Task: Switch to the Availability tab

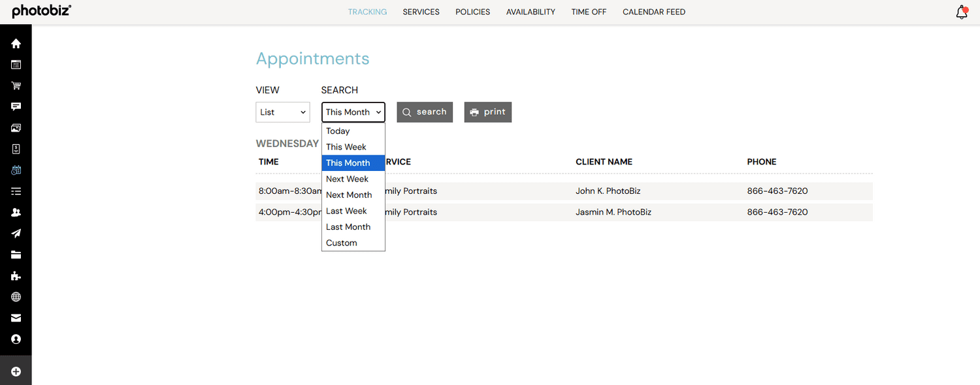Action: tap(531, 12)
